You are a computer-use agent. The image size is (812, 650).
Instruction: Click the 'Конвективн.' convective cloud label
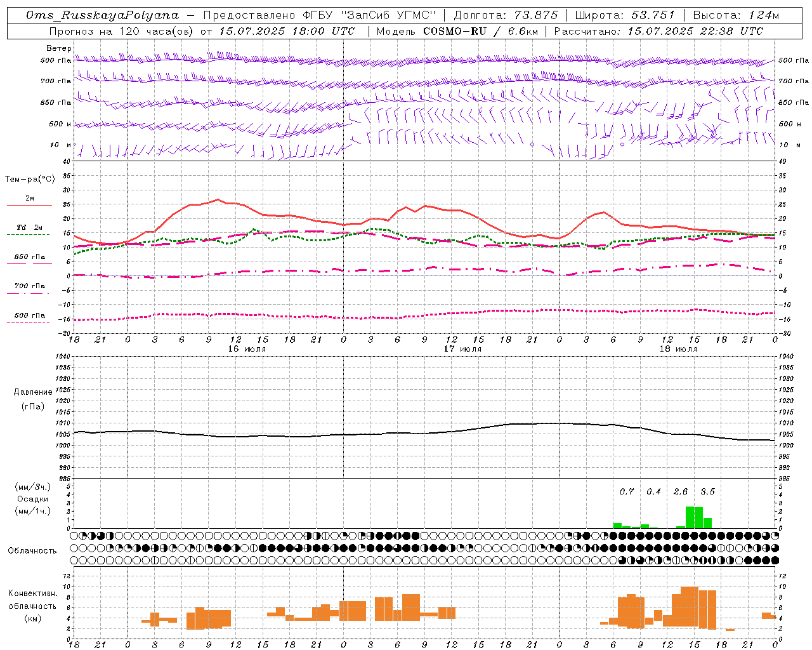[33, 594]
